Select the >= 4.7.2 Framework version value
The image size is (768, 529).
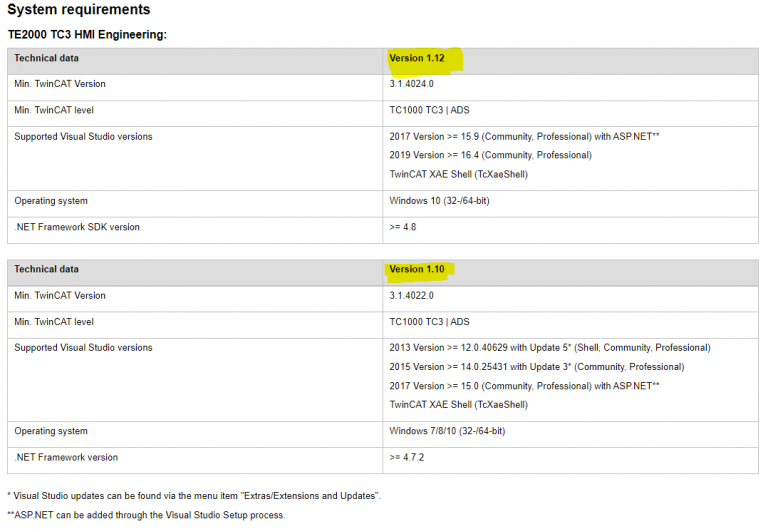coord(407,457)
